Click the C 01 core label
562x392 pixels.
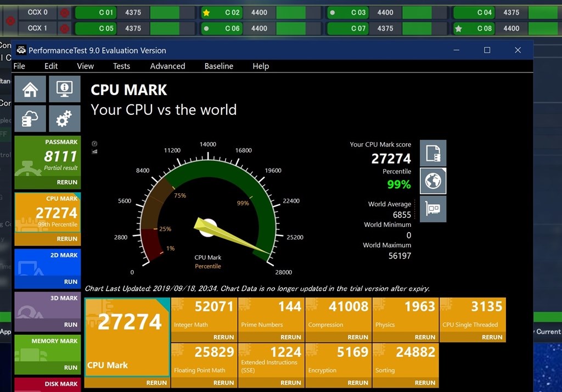(95, 13)
